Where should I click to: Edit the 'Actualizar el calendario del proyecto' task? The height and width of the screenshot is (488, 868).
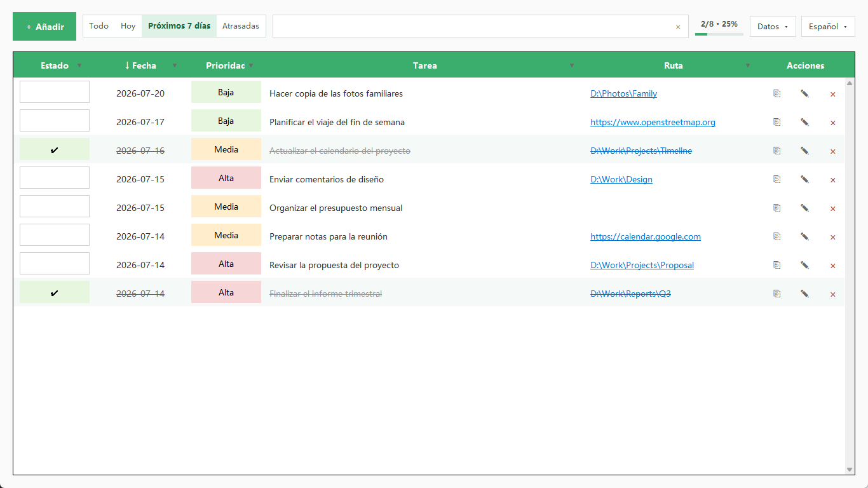click(804, 151)
